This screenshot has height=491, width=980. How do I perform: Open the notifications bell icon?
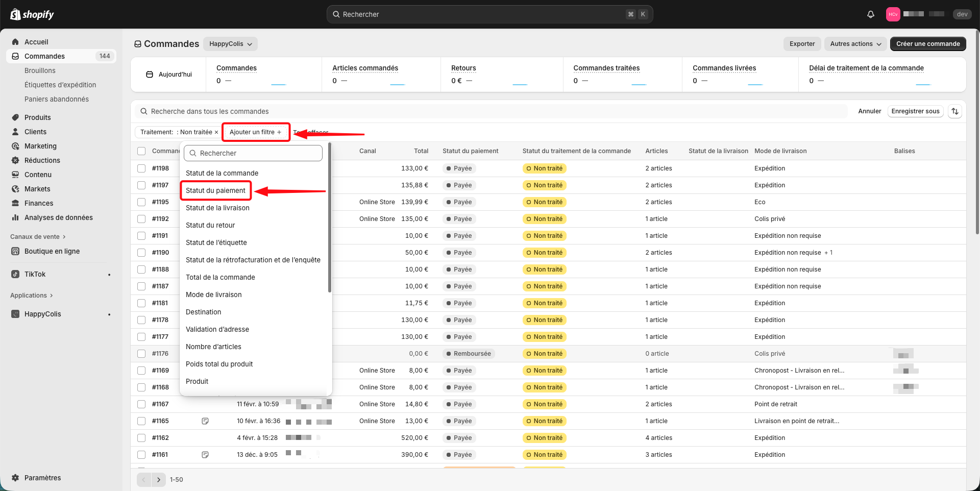pyautogui.click(x=871, y=14)
